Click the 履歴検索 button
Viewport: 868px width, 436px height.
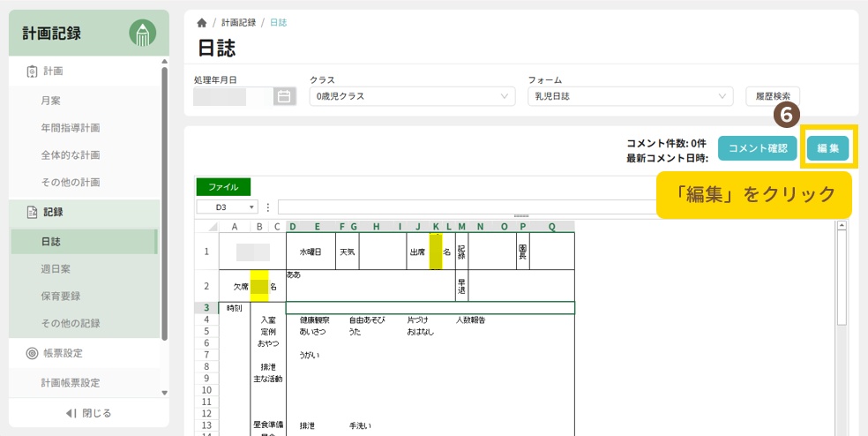tap(773, 96)
